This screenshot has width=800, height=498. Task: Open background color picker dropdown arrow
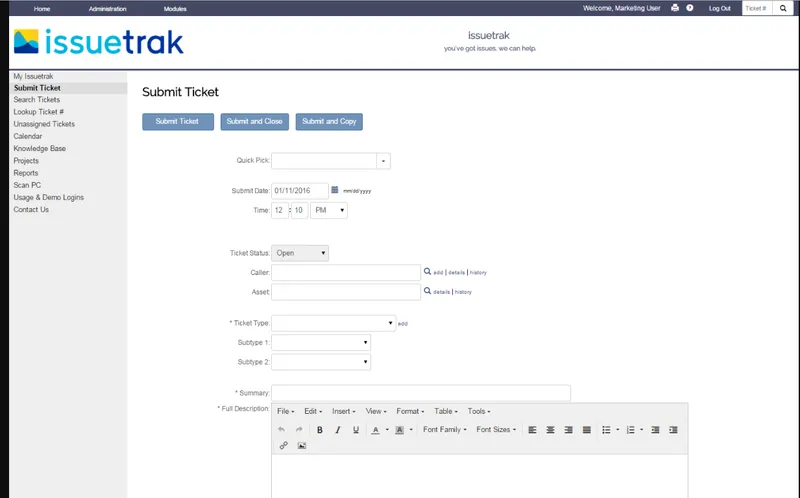point(411,430)
